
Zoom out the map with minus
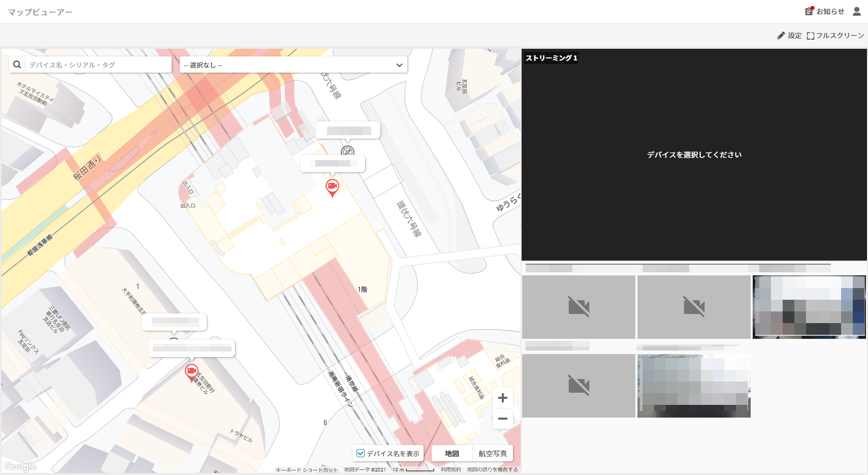[503, 419]
